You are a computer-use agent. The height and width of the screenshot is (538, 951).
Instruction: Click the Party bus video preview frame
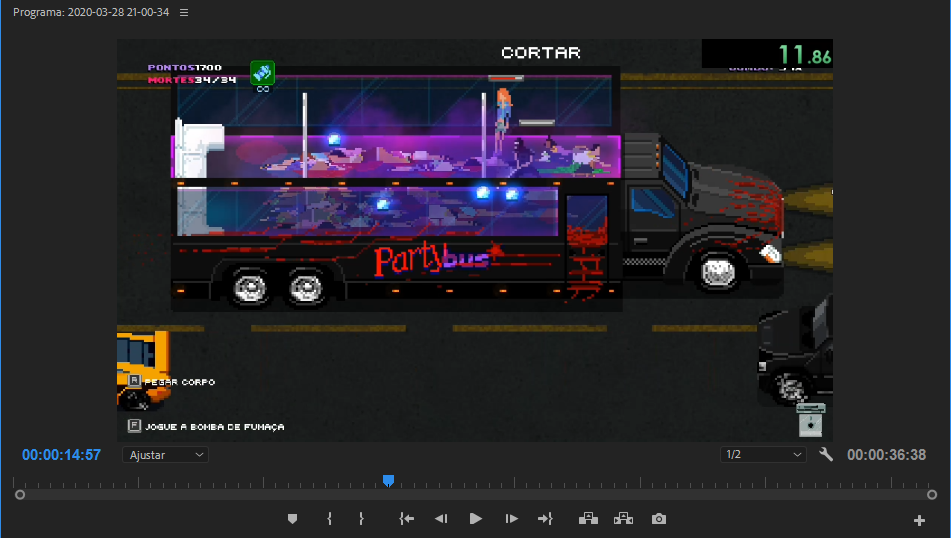tap(475, 240)
